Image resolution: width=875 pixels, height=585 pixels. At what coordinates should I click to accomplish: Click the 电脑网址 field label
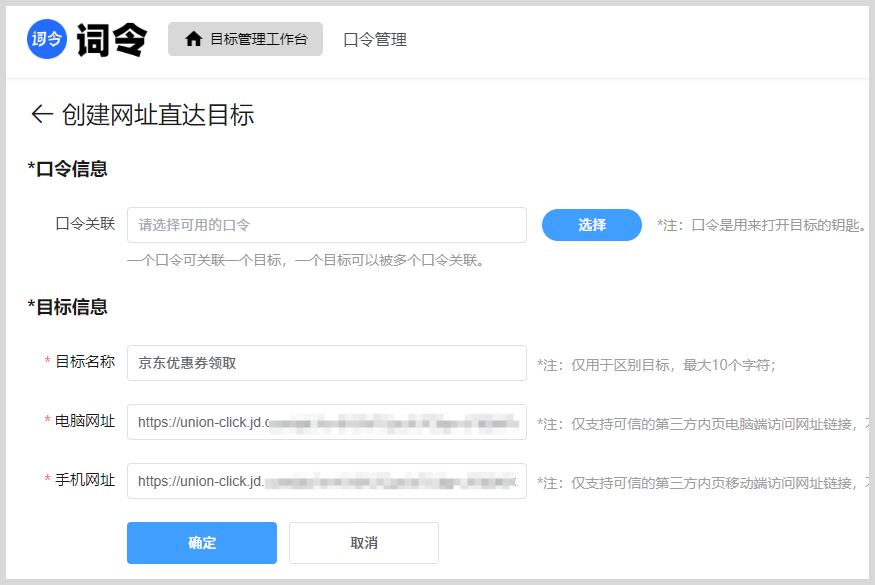pos(85,421)
